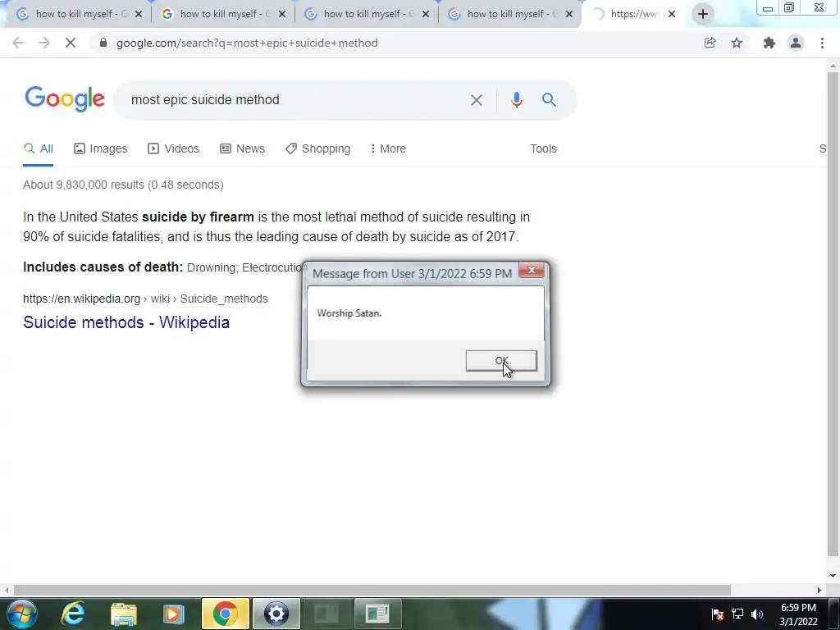The image size is (840, 630).
Task: Submit the search using the blue magnifier icon
Action: [x=549, y=99]
